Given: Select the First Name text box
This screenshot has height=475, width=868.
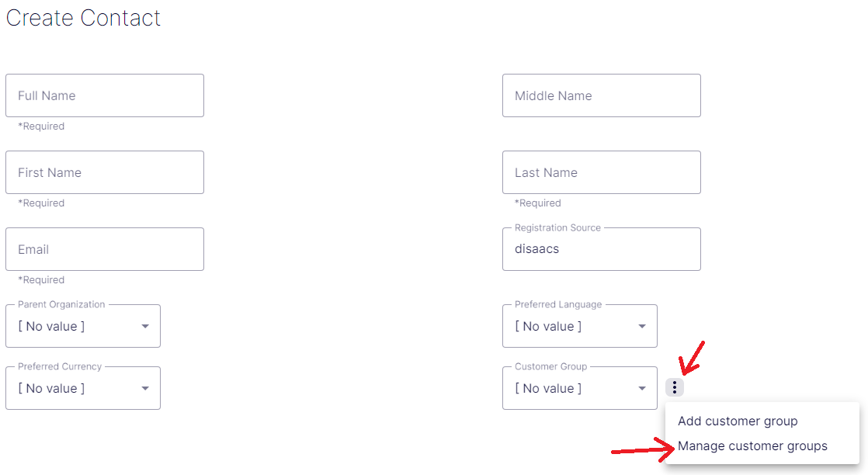Looking at the screenshot, I should [105, 172].
